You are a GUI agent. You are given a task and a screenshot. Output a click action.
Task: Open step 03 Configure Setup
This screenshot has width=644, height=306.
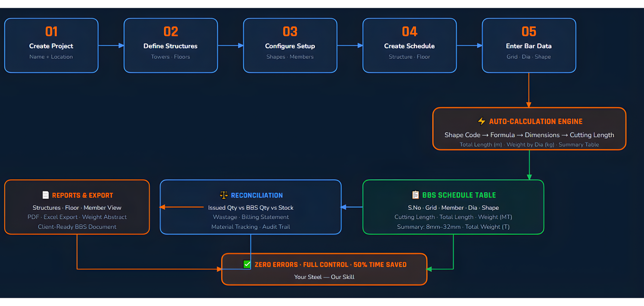click(290, 45)
